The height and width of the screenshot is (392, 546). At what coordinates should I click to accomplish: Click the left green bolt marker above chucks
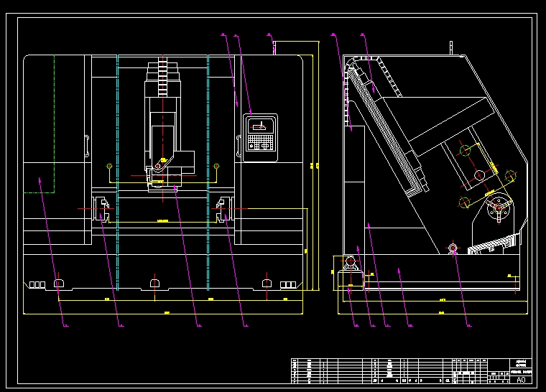(x=109, y=166)
